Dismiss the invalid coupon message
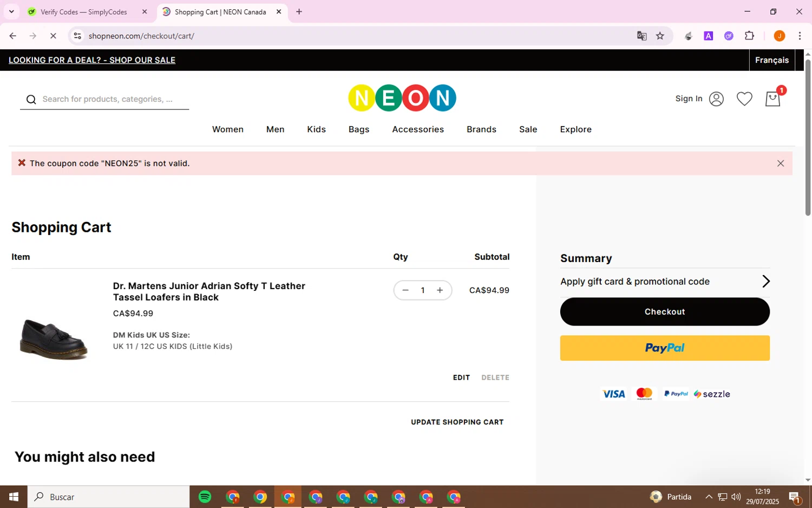812x508 pixels. (781, 164)
